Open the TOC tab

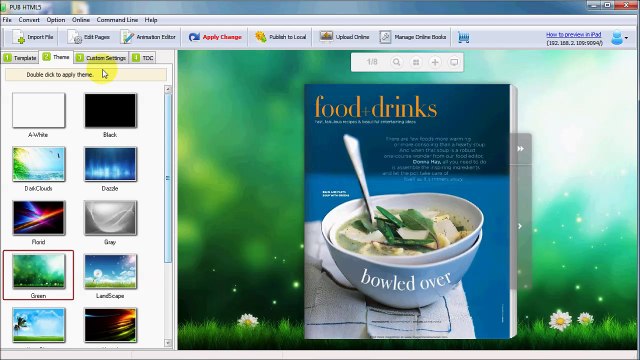(143, 58)
